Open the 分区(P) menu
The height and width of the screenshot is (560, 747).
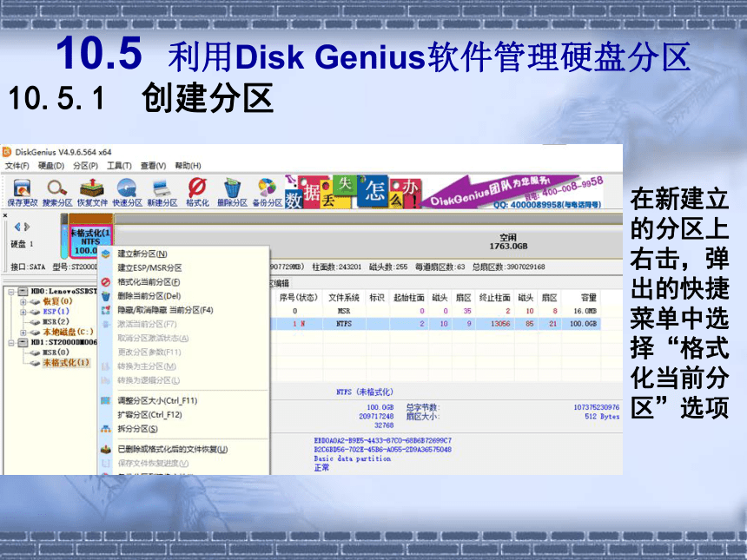tap(86, 166)
